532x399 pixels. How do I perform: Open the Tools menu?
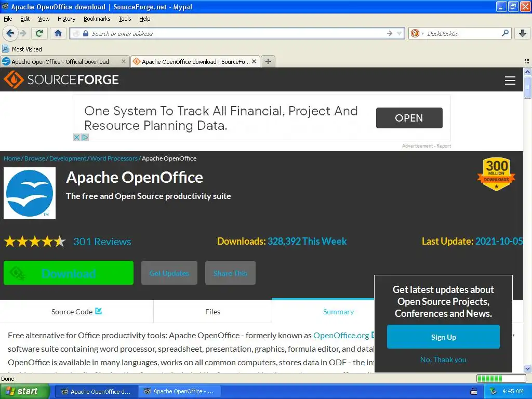125,19
